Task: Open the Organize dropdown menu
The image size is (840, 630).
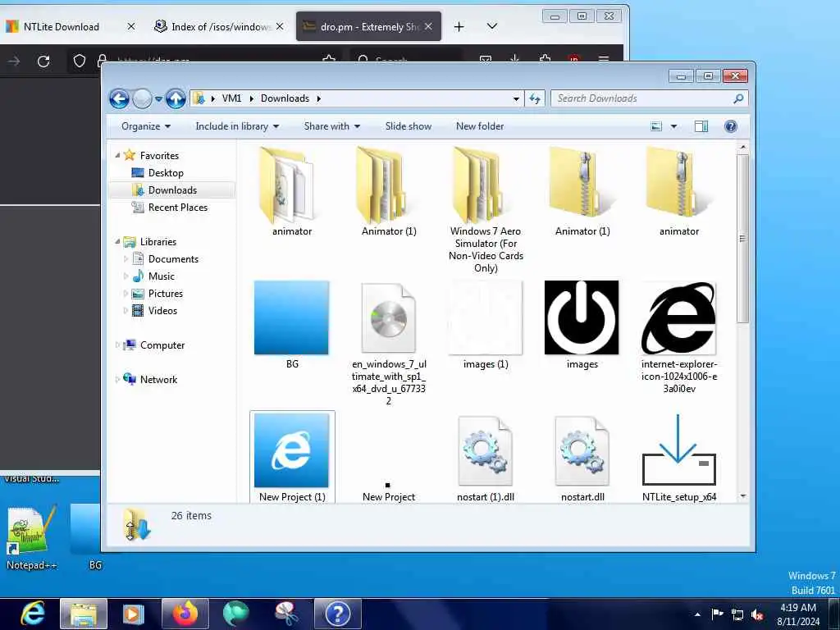Action: coord(146,126)
